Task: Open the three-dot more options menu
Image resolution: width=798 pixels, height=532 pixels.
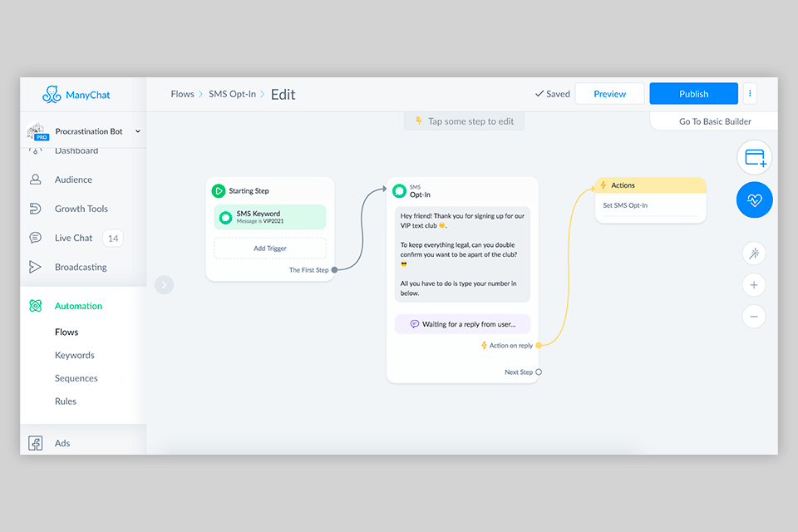Action: point(750,94)
